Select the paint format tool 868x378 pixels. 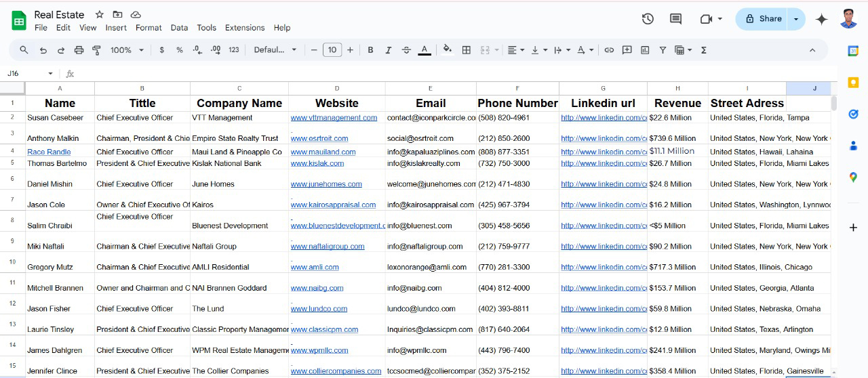[96, 50]
